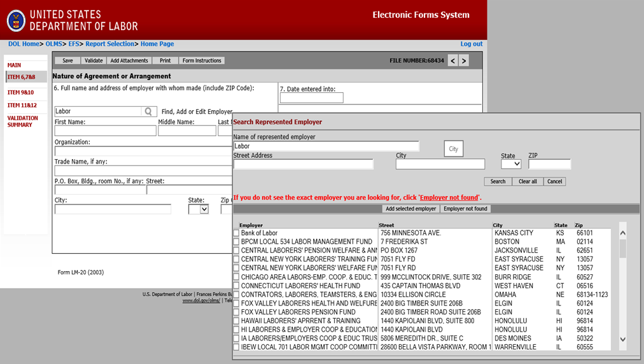Open the State dropdown on main form
This screenshot has height=364, width=644.
(x=199, y=209)
